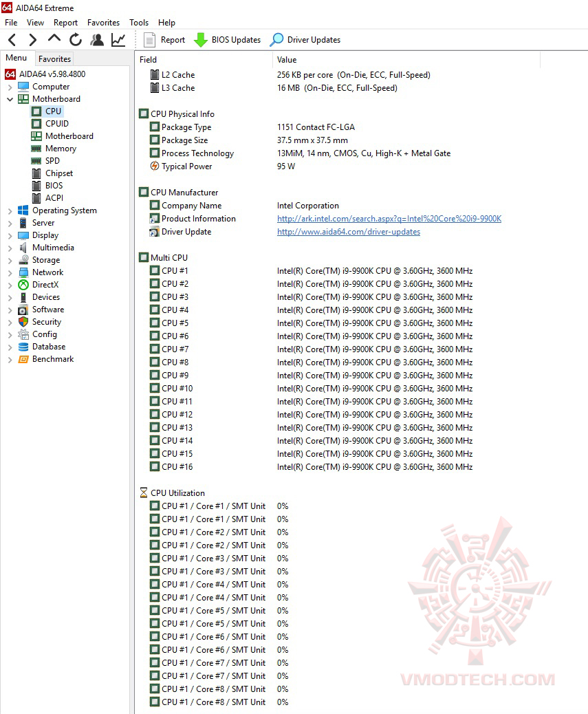Click the Multimedia speaker icon

23,248
